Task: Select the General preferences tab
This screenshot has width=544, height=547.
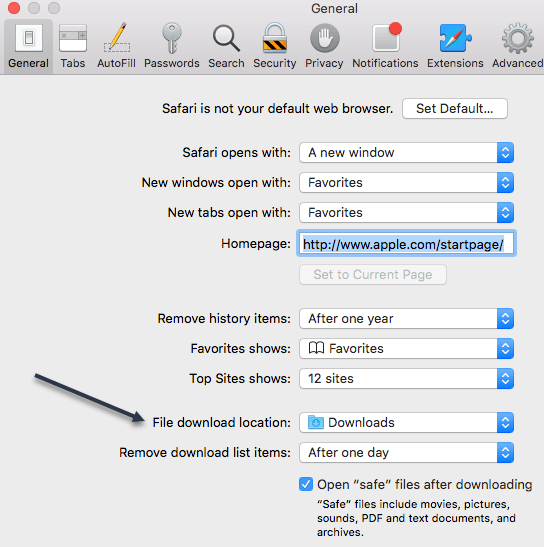Action: pos(29,45)
